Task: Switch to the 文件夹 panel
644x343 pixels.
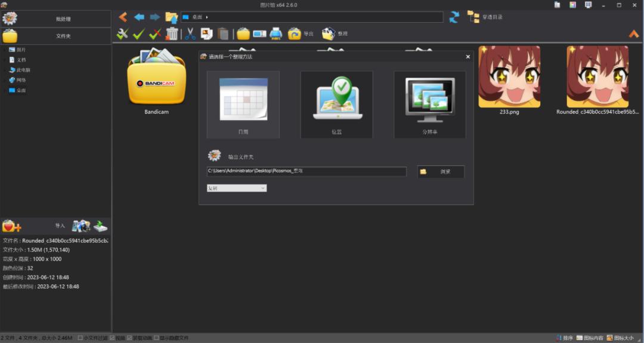Action: (55, 36)
